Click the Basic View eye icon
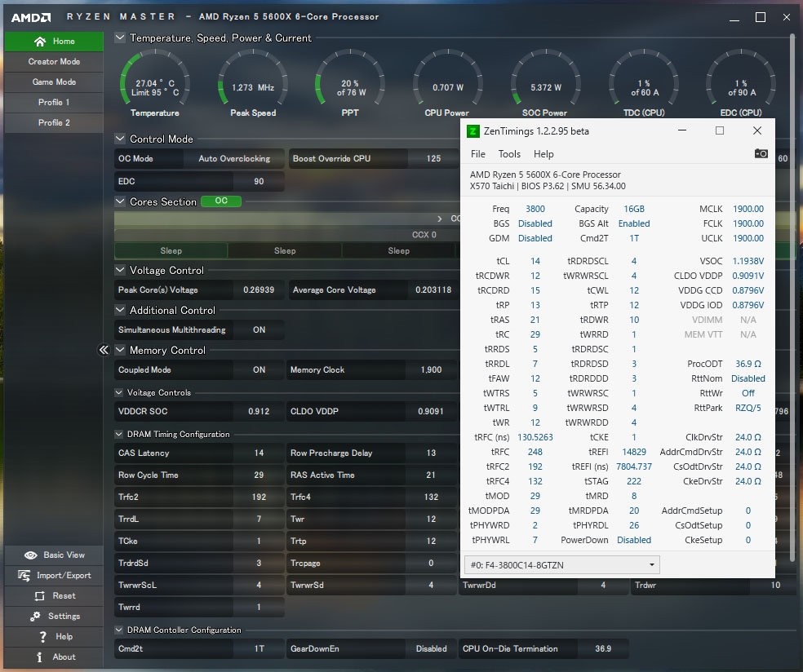The width and height of the screenshot is (803, 672). coord(31,555)
